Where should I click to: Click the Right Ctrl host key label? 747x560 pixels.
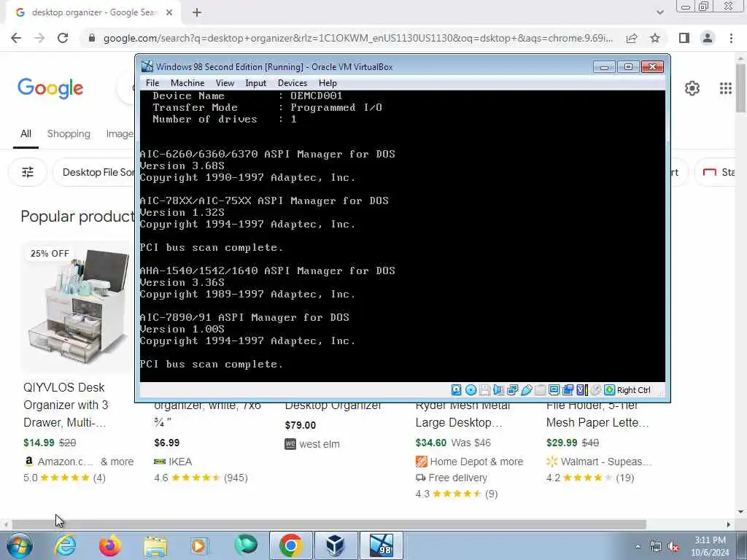point(634,390)
